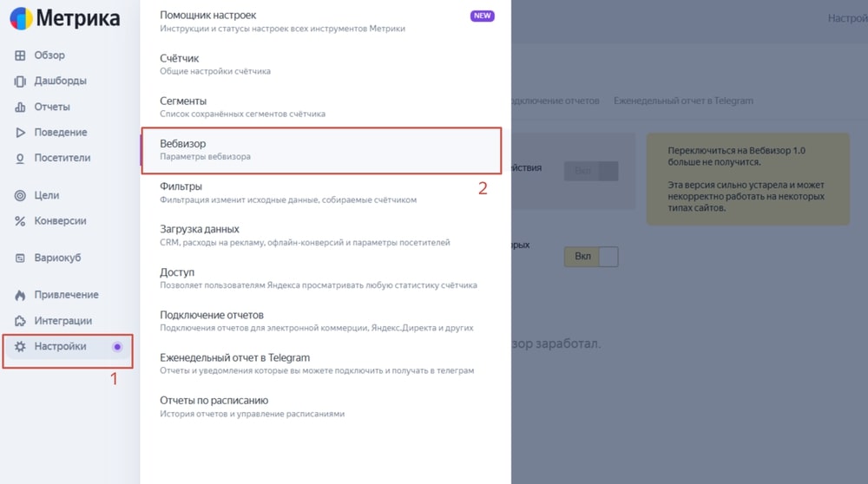Image resolution: width=868 pixels, height=484 pixels.
Task: Click the Конверсии percent icon
Action: [20, 221]
